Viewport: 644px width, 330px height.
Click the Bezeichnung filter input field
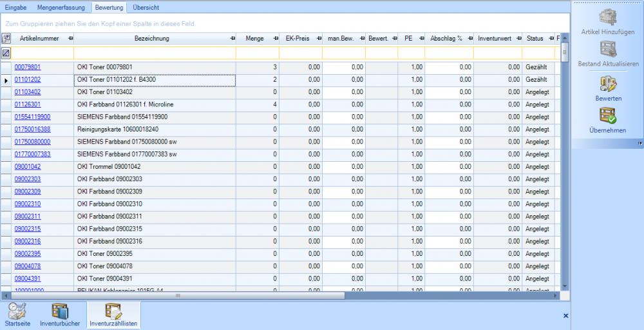click(155, 53)
